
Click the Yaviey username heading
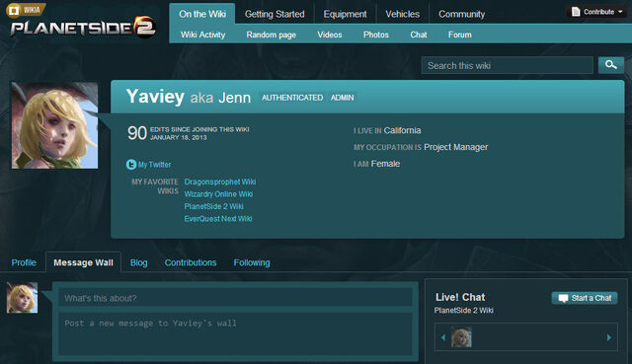(x=155, y=97)
